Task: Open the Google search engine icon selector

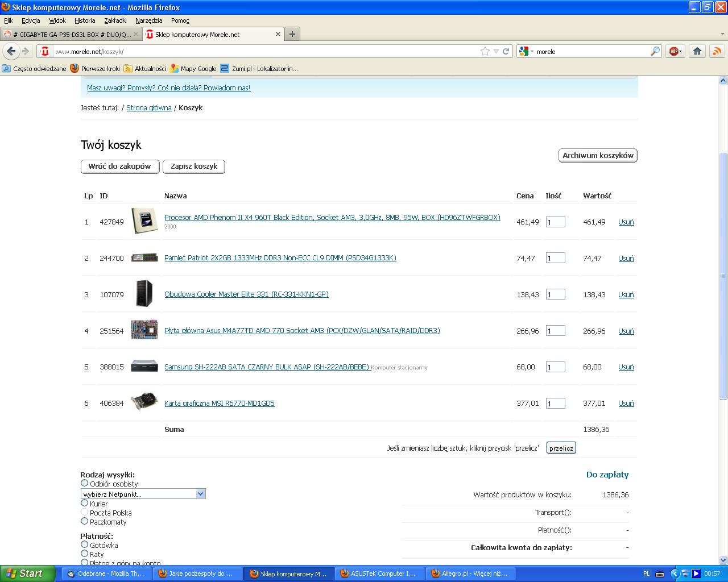Action: 527,51
